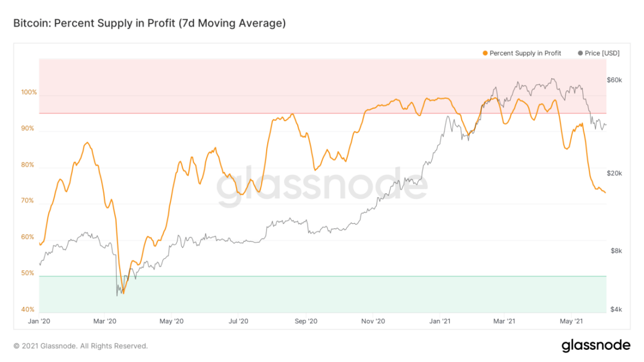Select the chart title text
This screenshot has height=362, width=644.
[149, 23]
